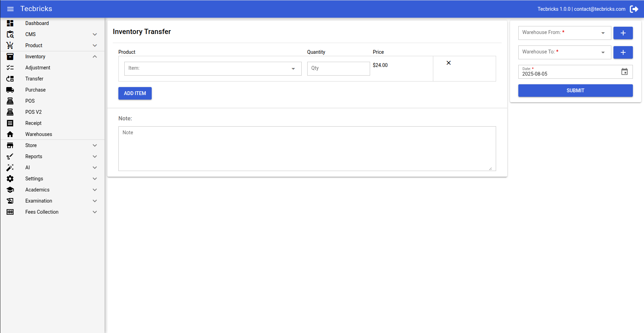Click the POS V2 register icon
The width and height of the screenshot is (644, 333).
pyautogui.click(x=10, y=112)
